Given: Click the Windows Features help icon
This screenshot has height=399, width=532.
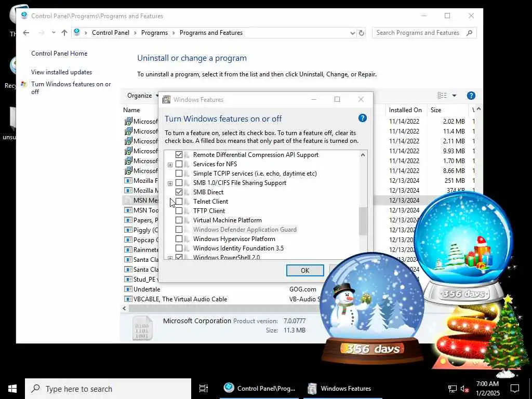Looking at the screenshot, I should pos(362,118).
